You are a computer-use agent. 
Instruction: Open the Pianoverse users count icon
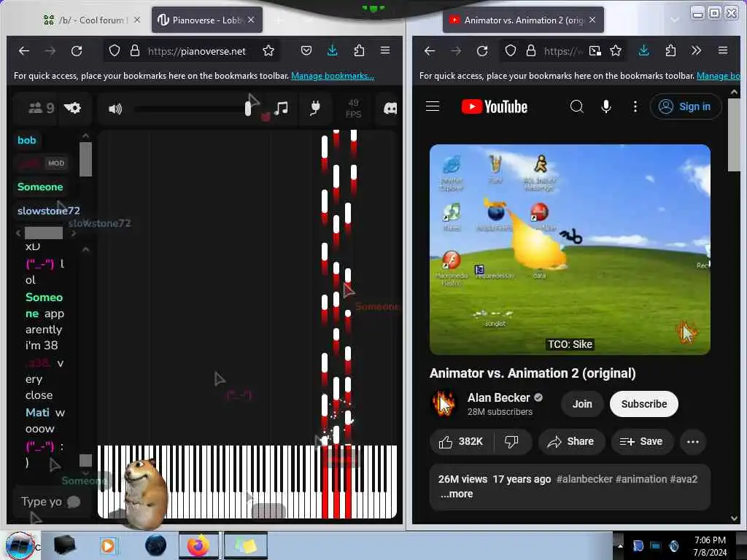coord(41,108)
